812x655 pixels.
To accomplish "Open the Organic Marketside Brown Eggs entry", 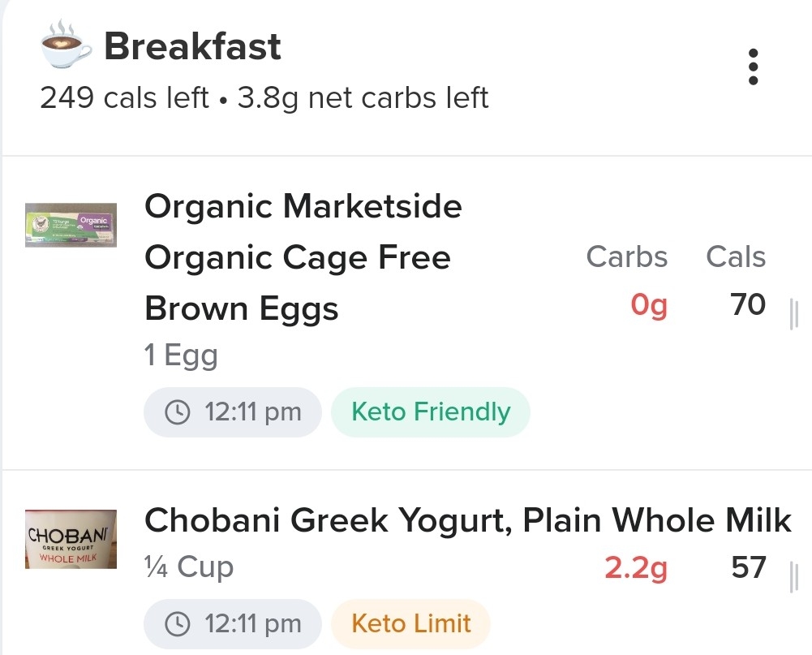I will (303, 257).
